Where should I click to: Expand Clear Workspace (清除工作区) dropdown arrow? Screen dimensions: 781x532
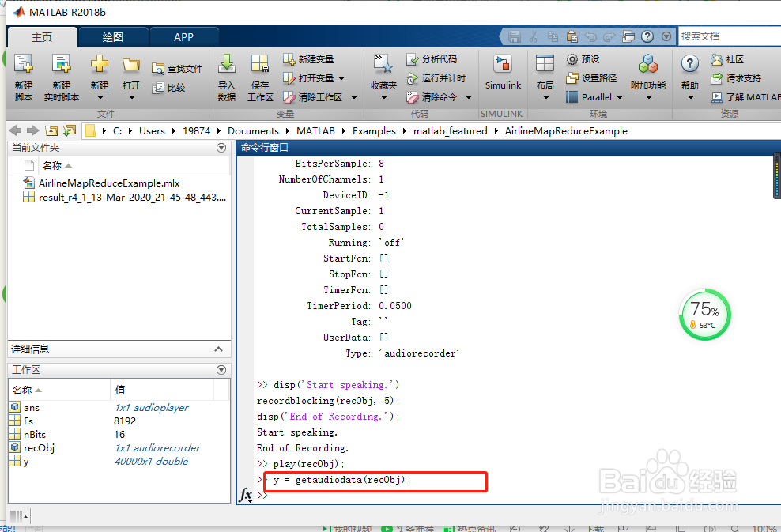[353, 97]
